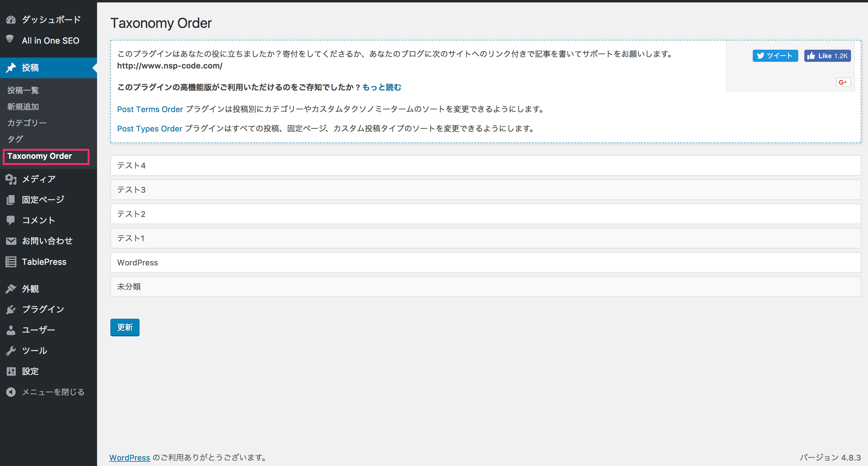Open the 外観 menu

pos(49,288)
